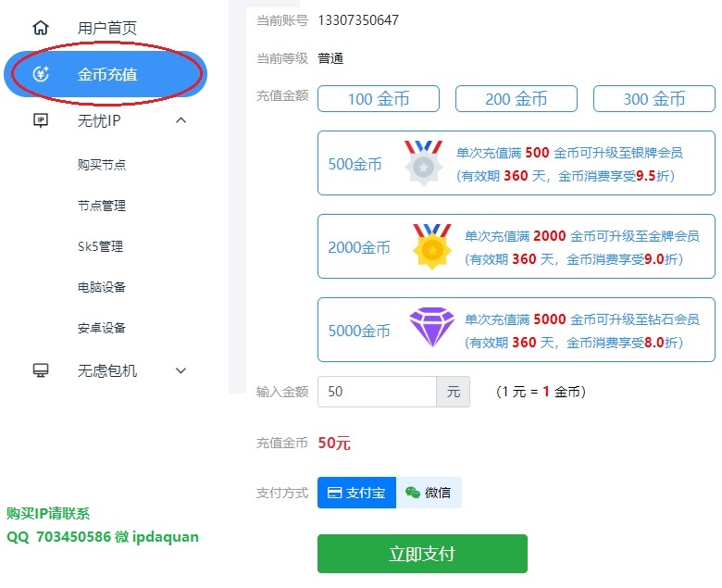Click the silver medal icon
The image size is (722, 588).
(424, 163)
